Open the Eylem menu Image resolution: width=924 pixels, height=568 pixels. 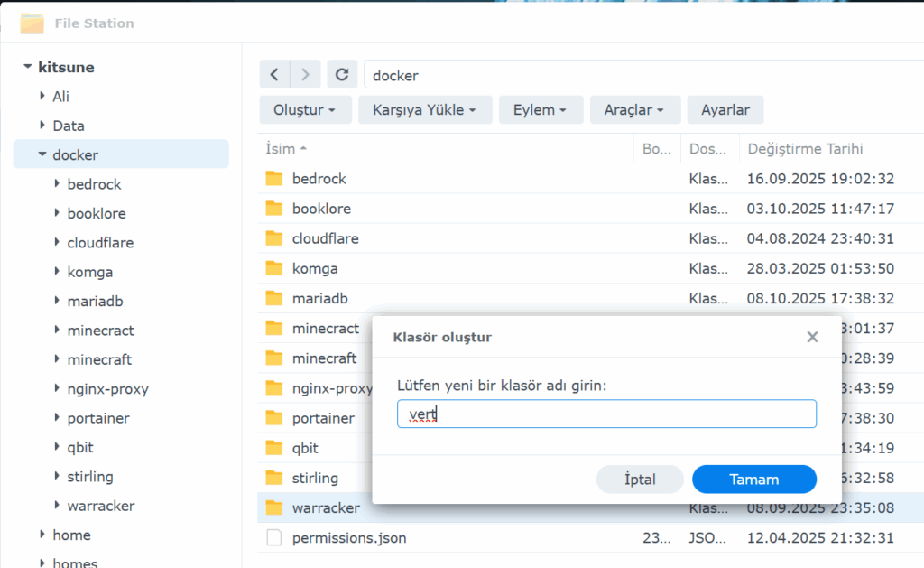pyautogui.click(x=540, y=109)
